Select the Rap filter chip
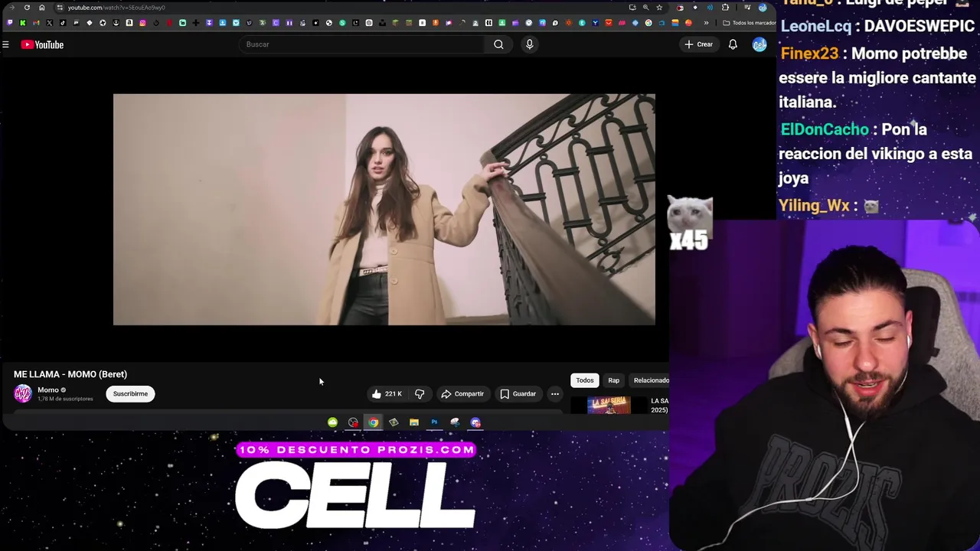Screen dimensions: 980x551 tap(614, 380)
